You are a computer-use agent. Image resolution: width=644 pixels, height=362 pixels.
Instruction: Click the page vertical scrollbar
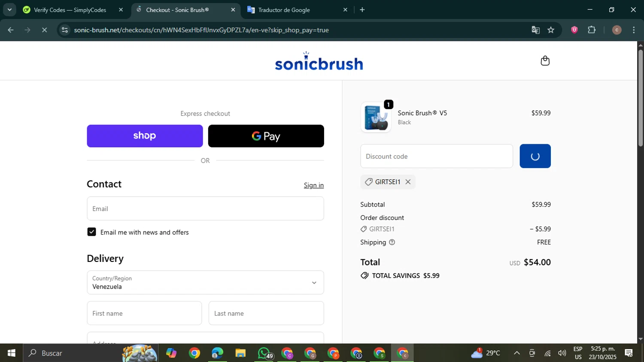click(641, 98)
